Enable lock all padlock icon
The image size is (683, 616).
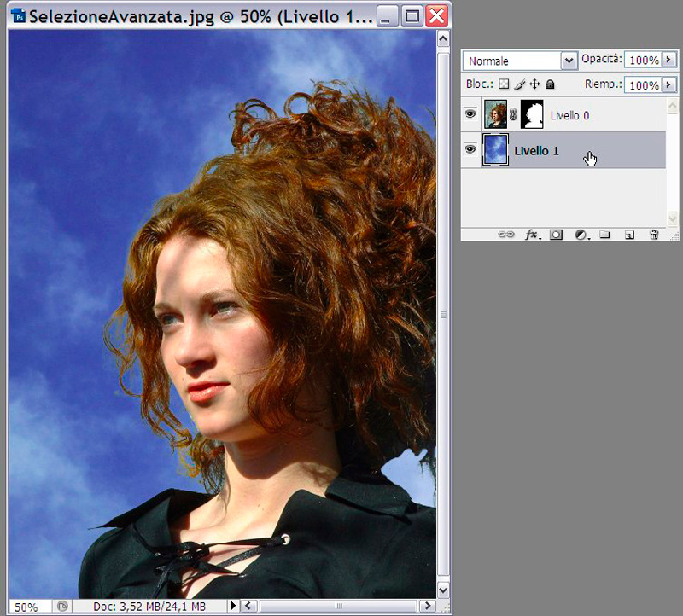pyautogui.click(x=550, y=84)
